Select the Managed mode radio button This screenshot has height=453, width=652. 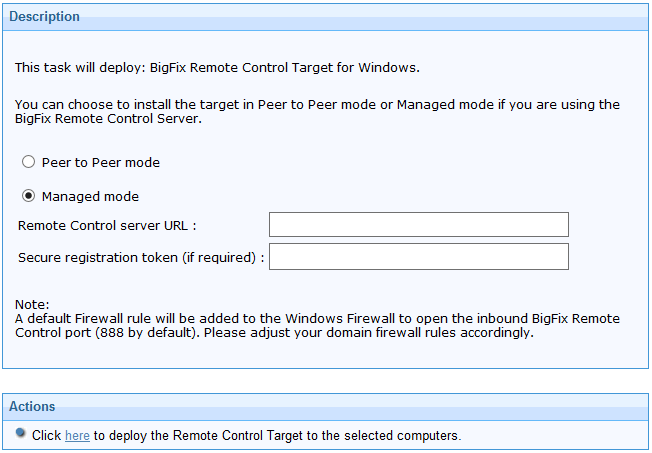(28, 196)
